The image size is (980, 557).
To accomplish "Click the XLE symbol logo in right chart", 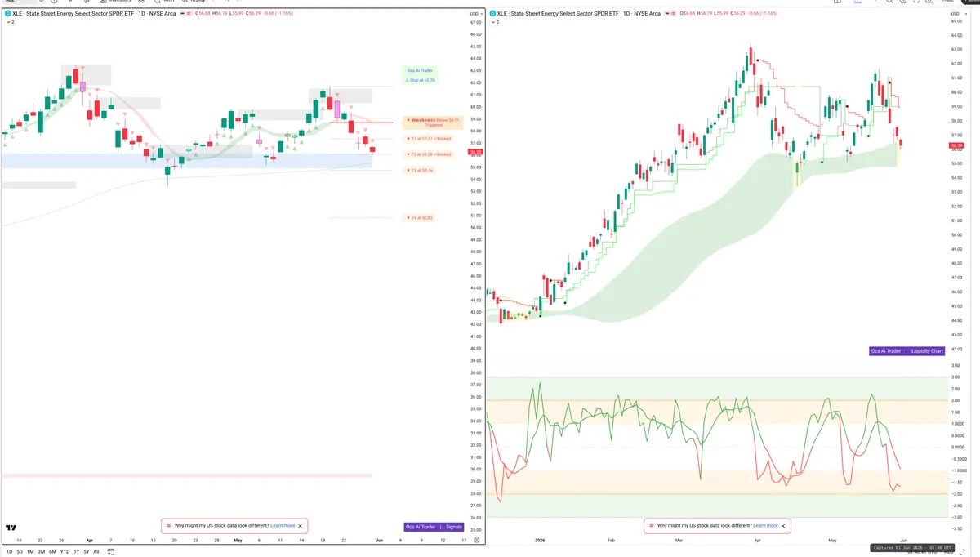I will point(492,14).
